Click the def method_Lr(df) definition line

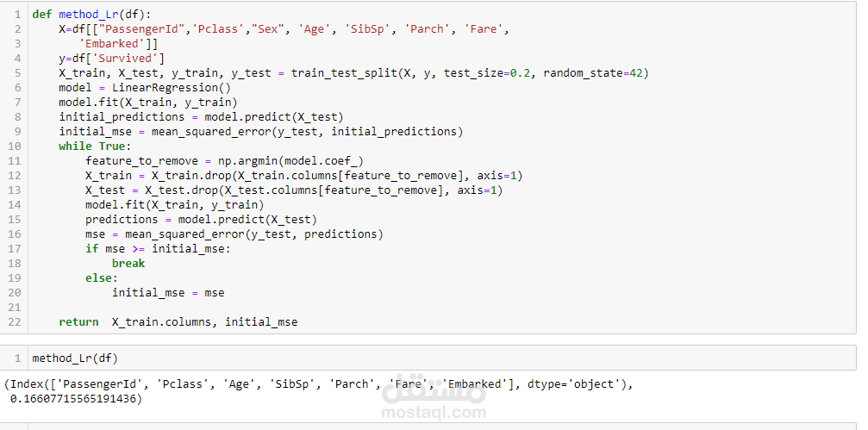pyautogui.click(x=91, y=15)
